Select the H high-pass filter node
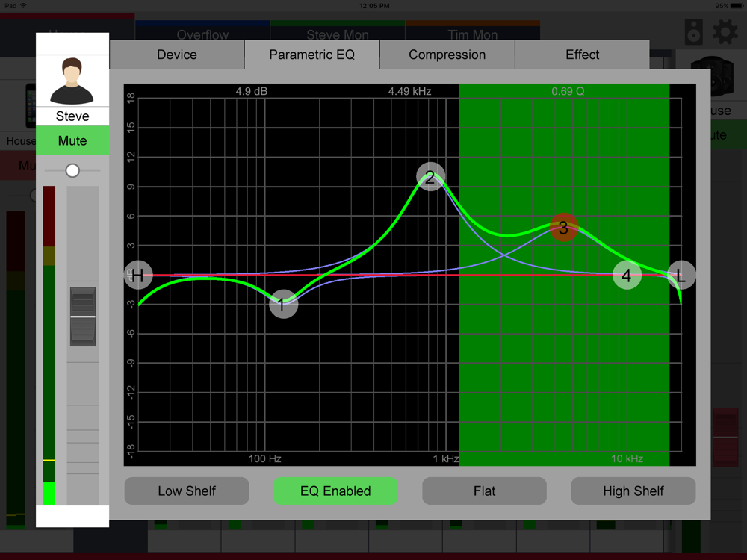Screen dimensions: 747x560 pyautogui.click(x=138, y=276)
